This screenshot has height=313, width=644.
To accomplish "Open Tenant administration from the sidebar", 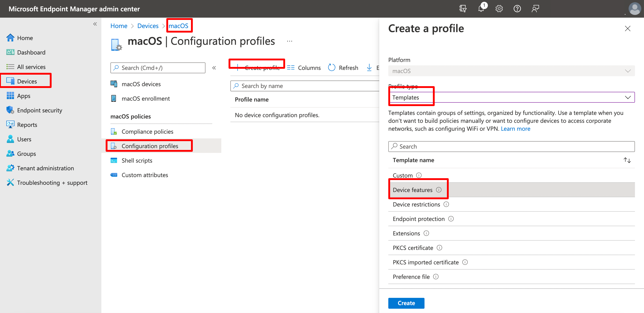I will (x=45, y=168).
